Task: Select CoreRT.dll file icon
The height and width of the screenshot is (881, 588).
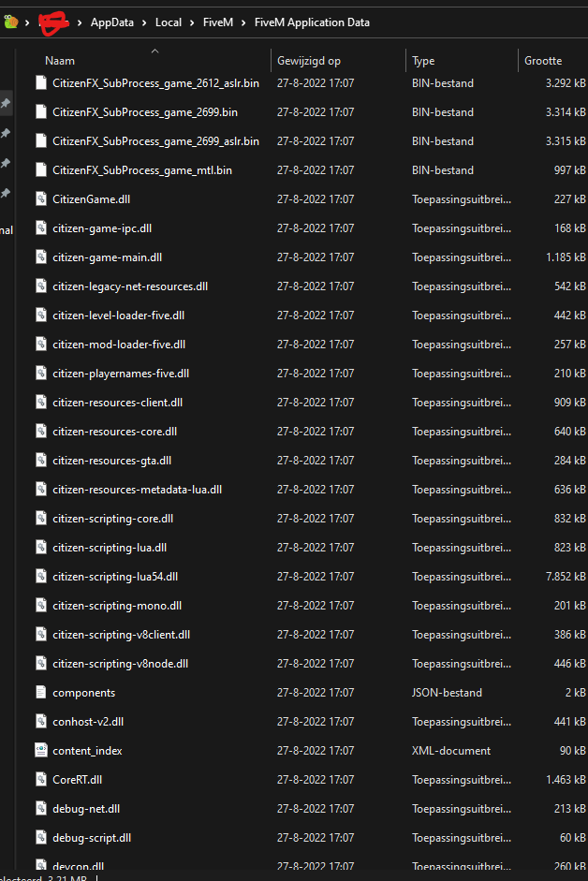Action: pyautogui.click(x=41, y=780)
